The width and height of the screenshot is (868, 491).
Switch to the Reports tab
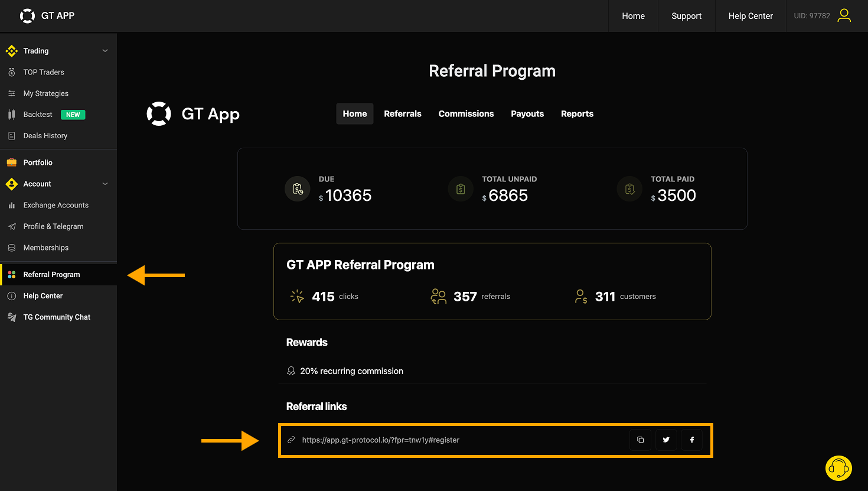(x=577, y=113)
